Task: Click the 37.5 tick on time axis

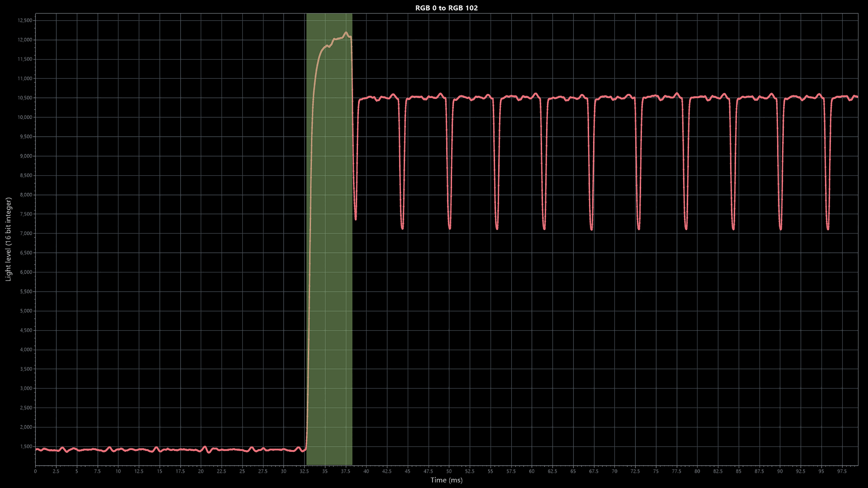Action: [x=345, y=471]
